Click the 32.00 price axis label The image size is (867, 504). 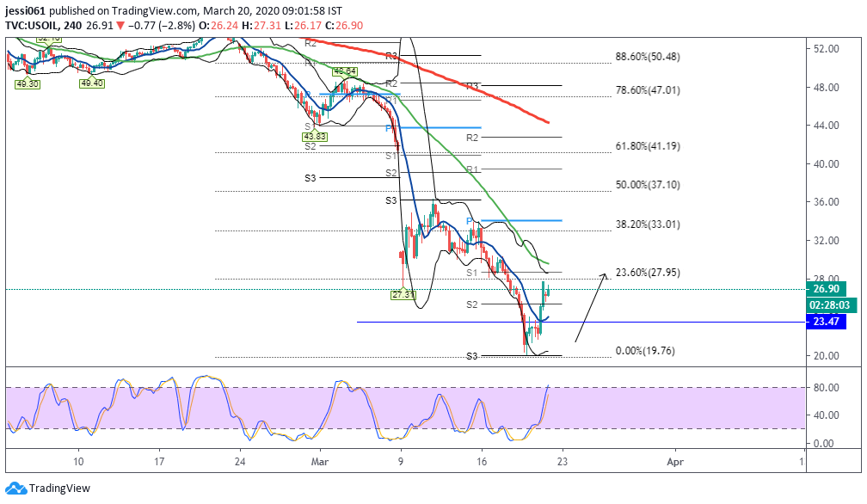826,241
